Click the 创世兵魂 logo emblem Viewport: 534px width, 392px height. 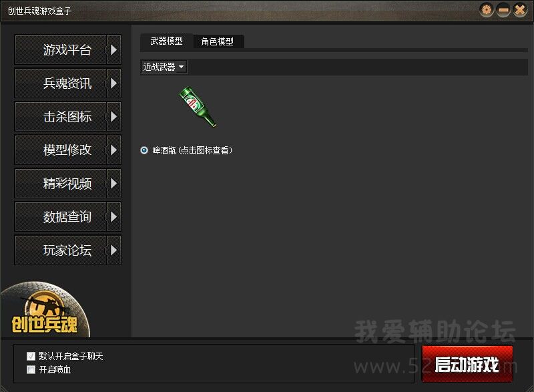(44, 309)
